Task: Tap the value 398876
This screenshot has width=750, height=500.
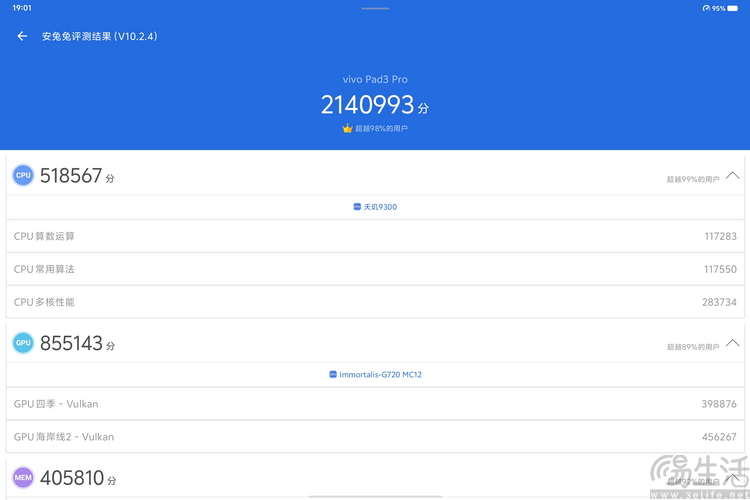Action: (719, 404)
